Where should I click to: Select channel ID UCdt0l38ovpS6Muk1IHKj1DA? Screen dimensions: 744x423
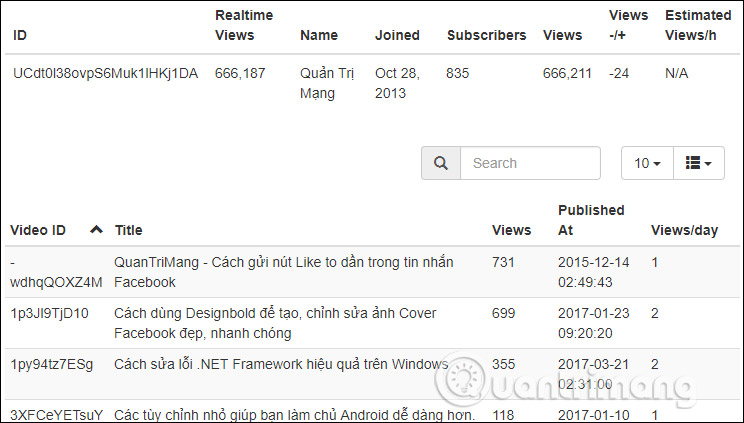(x=105, y=74)
